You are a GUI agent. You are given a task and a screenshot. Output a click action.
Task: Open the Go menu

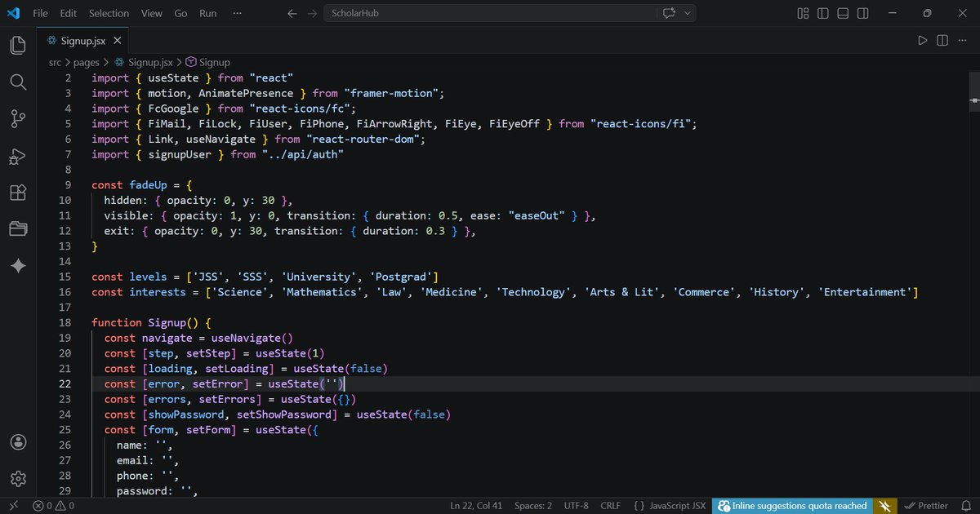coord(180,13)
